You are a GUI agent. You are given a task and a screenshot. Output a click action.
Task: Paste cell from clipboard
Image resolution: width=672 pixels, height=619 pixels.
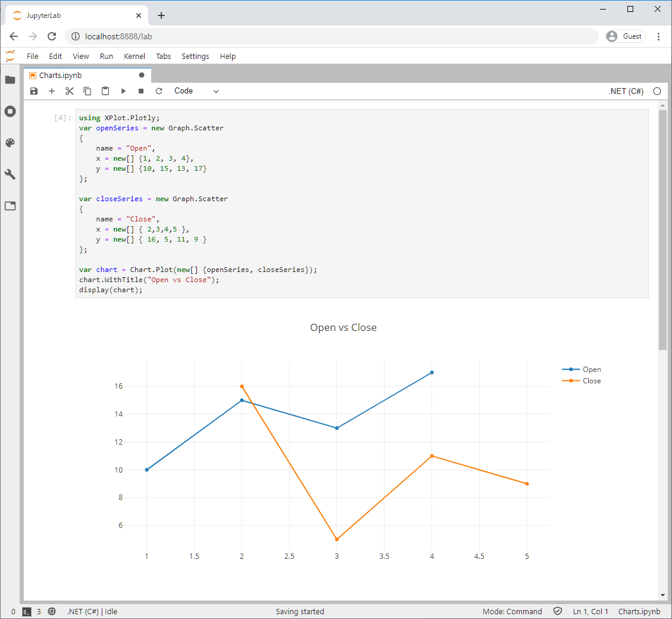[105, 91]
